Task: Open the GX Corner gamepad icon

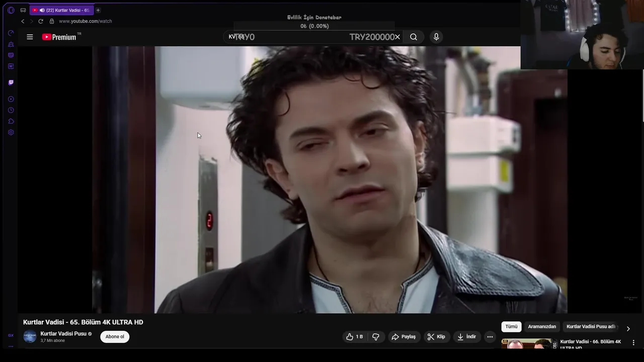Action: pos(23,10)
